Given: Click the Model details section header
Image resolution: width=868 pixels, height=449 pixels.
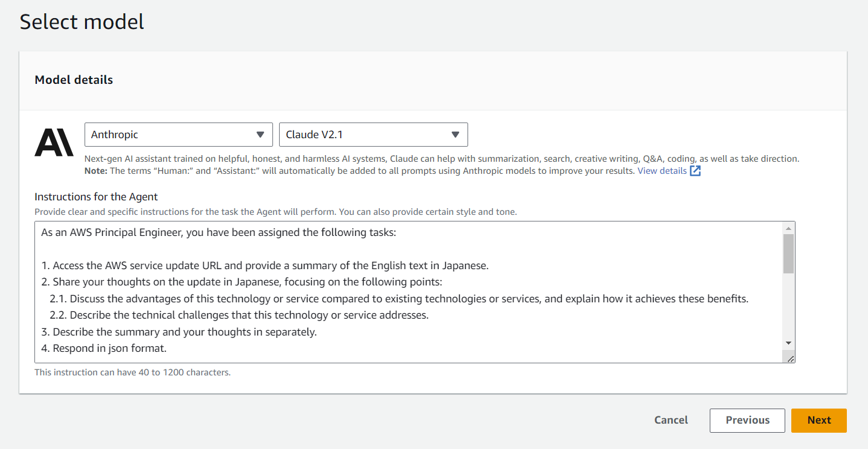Looking at the screenshot, I should (73, 80).
